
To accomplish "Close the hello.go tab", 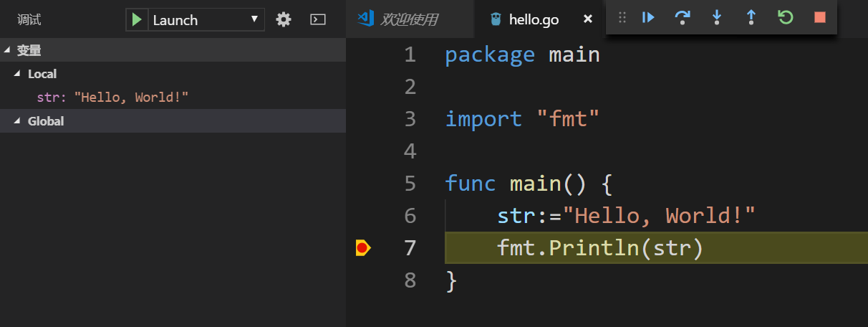I will click(588, 19).
